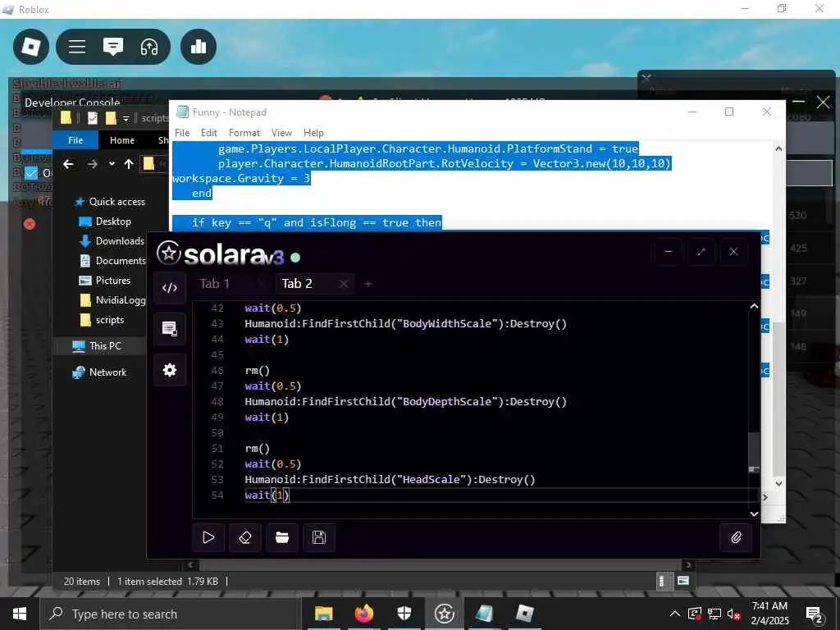
Task: Click the Home tab in File Explorer
Action: [122, 140]
